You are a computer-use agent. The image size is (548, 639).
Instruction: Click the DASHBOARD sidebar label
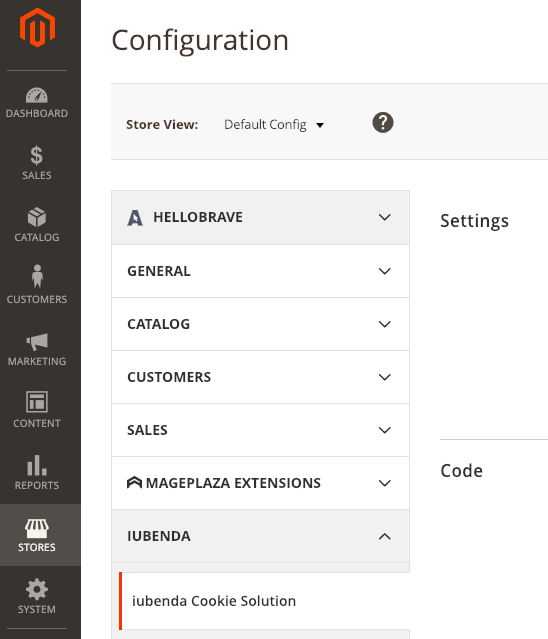[x=37, y=113]
